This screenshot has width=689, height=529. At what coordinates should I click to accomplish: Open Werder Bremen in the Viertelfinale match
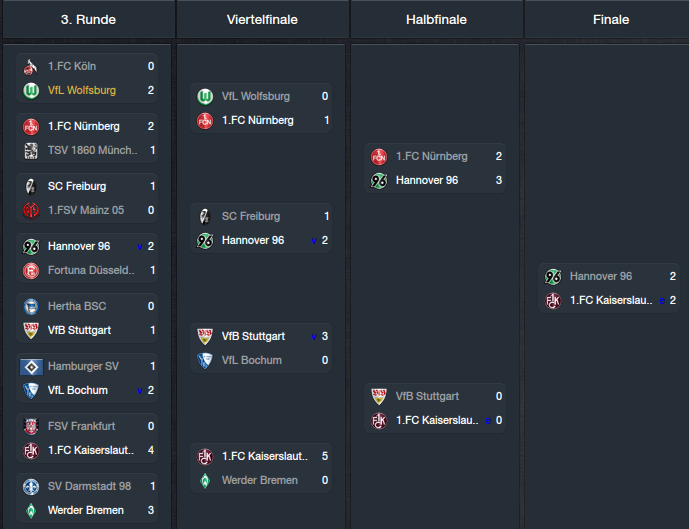[x=260, y=480]
